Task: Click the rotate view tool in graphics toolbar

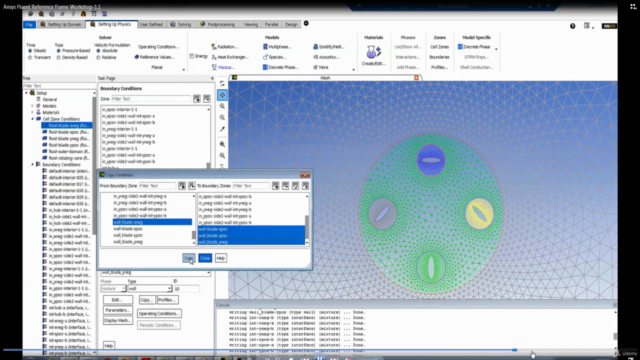Action: click(x=222, y=83)
